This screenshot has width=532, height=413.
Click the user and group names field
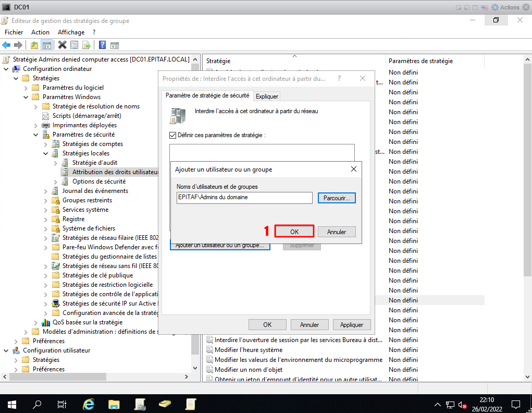point(244,198)
